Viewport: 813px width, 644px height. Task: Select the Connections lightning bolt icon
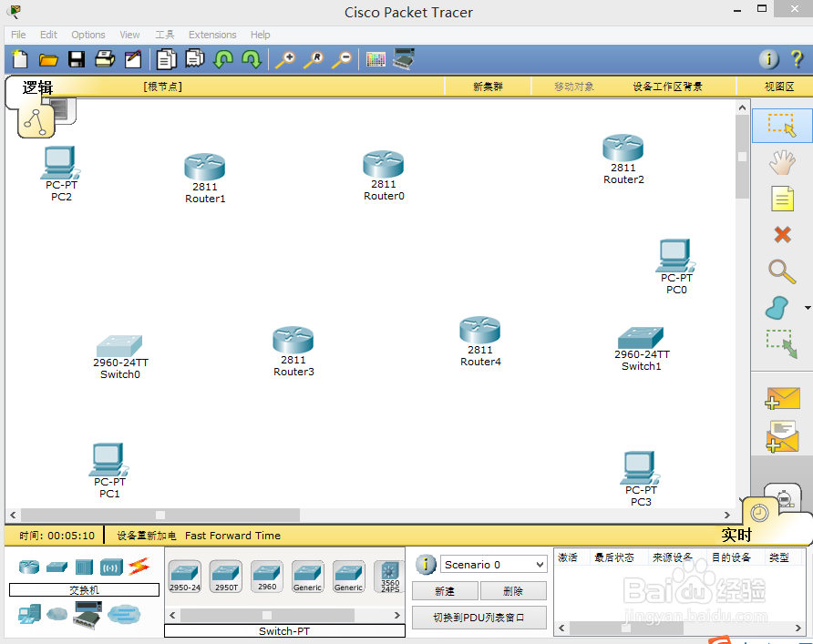(139, 567)
